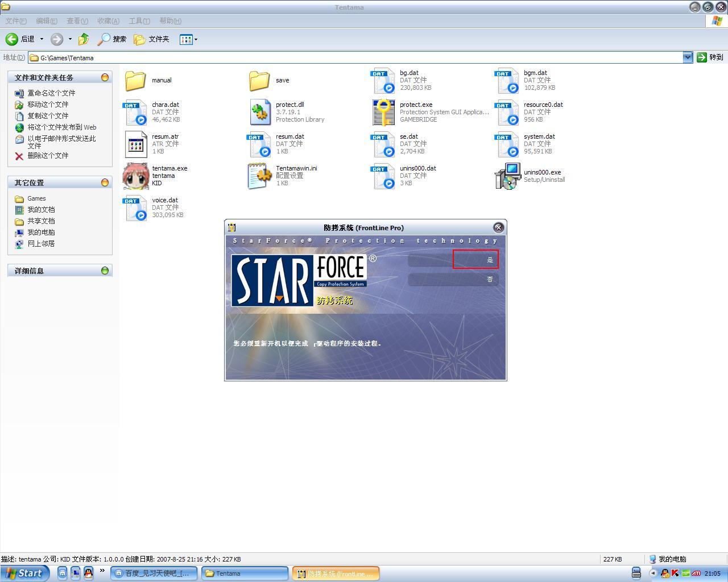Switch to the Tentama taskbar button
728x582 pixels.
pyautogui.click(x=245, y=573)
